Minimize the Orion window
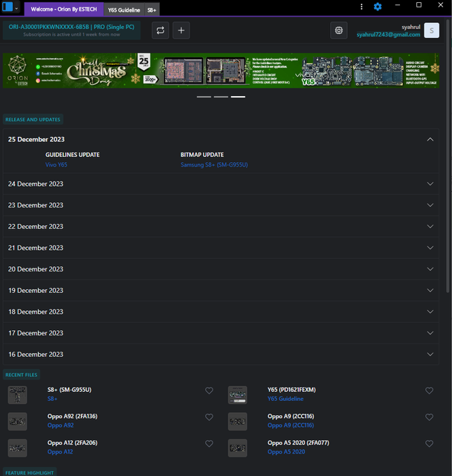This screenshot has width=452, height=476. pos(398,5)
